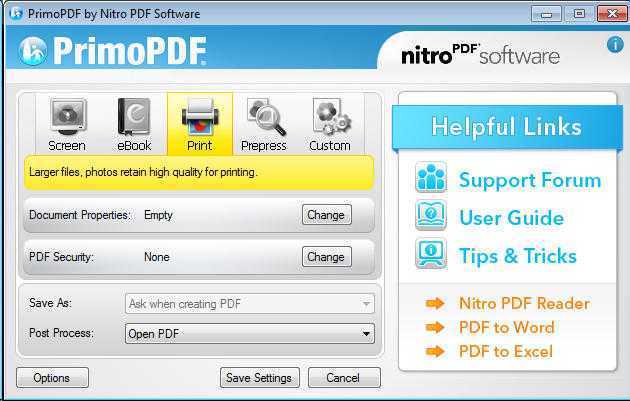Change the Document Properties setting

(x=327, y=215)
